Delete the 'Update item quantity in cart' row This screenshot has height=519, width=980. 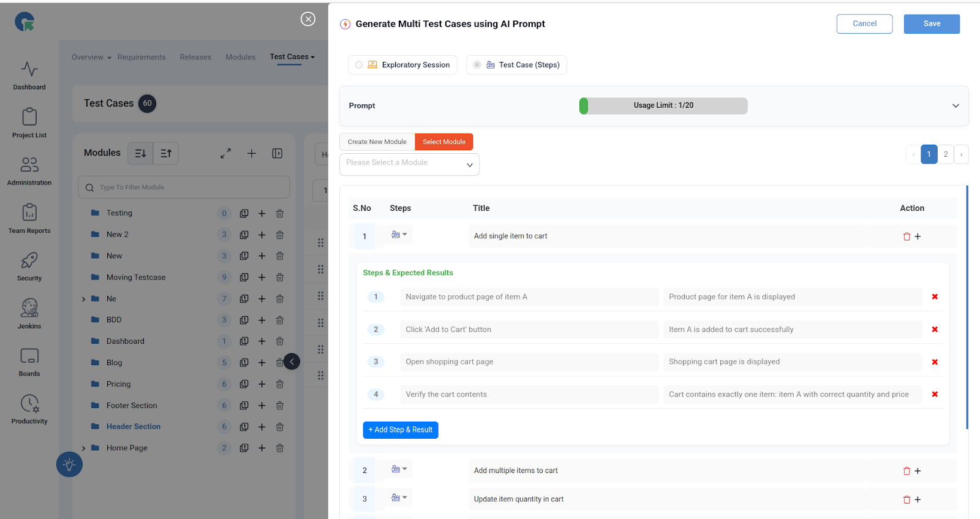pos(907,500)
